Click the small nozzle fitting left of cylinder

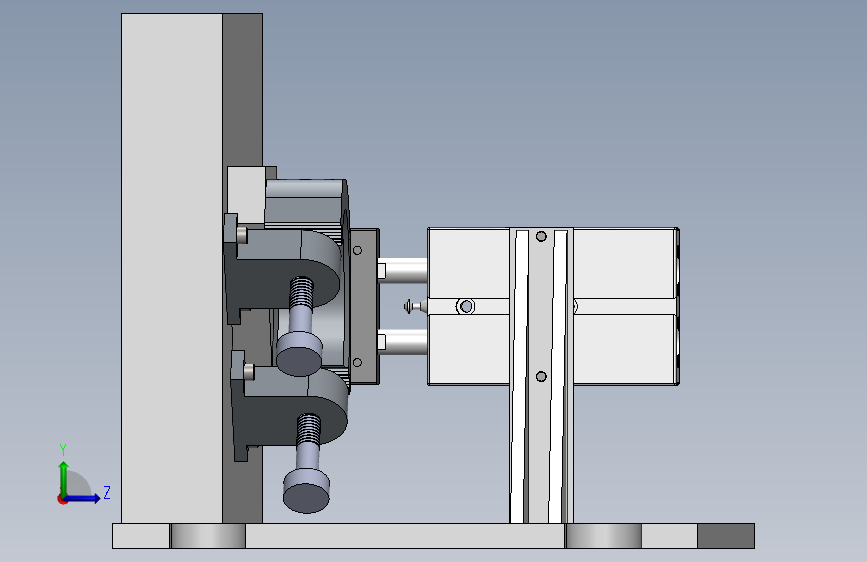414,306
